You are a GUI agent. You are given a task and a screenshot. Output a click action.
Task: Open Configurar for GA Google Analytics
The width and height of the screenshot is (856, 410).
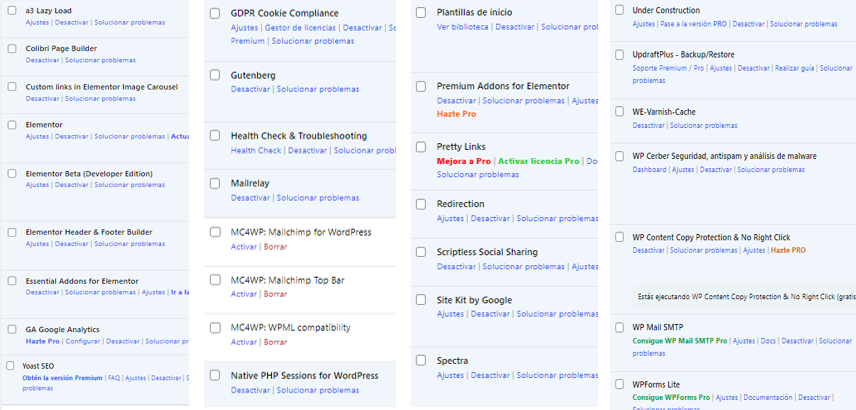tap(83, 341)
